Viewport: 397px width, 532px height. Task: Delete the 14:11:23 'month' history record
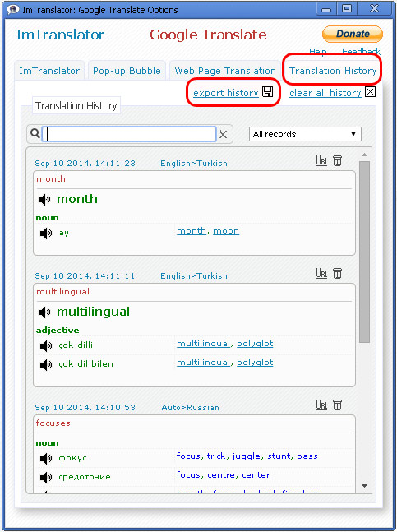click(x=337, y=160)
